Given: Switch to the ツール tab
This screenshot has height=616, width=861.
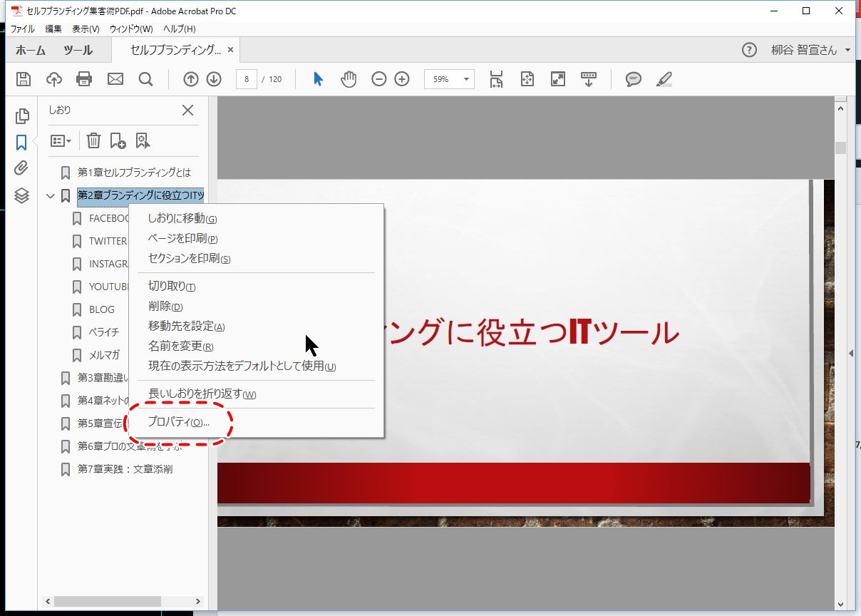Looking at the screenshot, I should pos(78,51).
